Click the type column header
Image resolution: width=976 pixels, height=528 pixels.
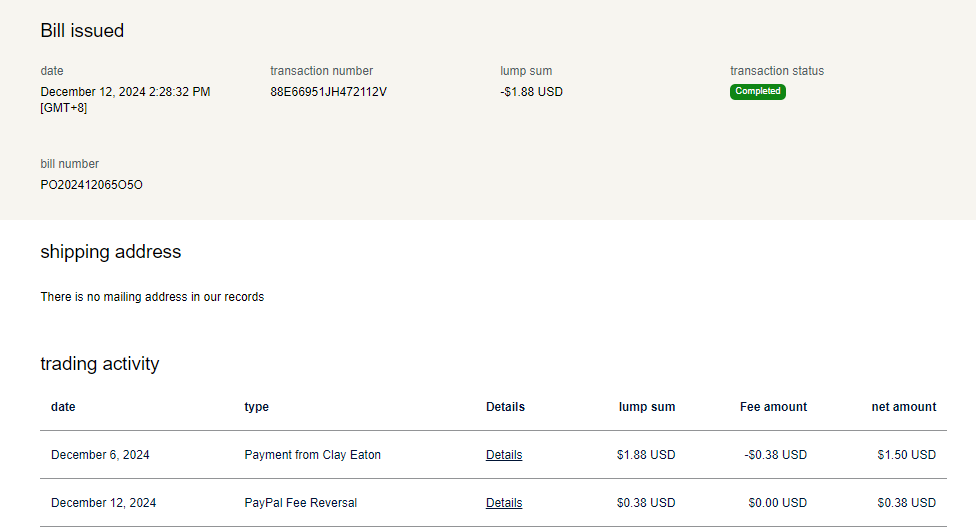pyautogui.click(x=256, y=407)
